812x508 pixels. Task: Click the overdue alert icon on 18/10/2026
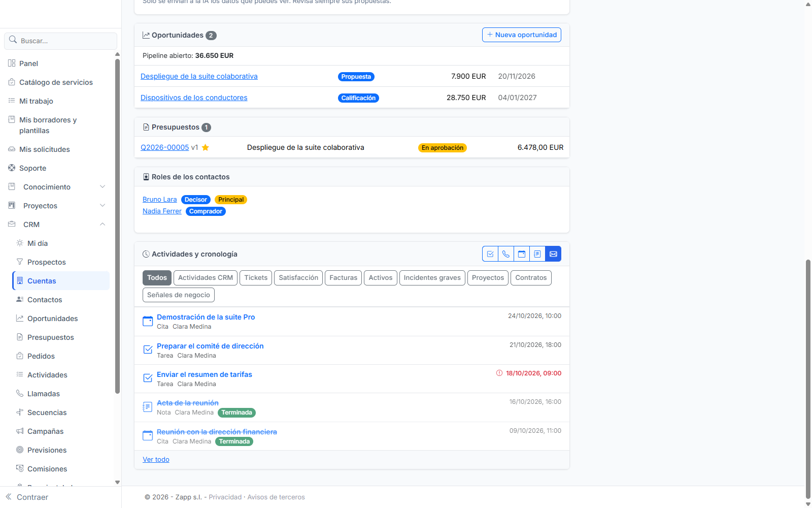coord(499,373)
